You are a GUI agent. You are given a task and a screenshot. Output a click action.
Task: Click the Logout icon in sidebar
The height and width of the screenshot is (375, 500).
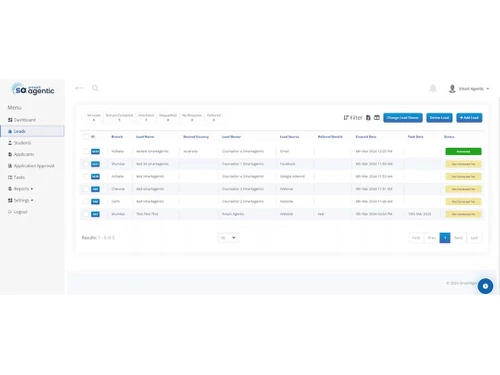[10, 212]
